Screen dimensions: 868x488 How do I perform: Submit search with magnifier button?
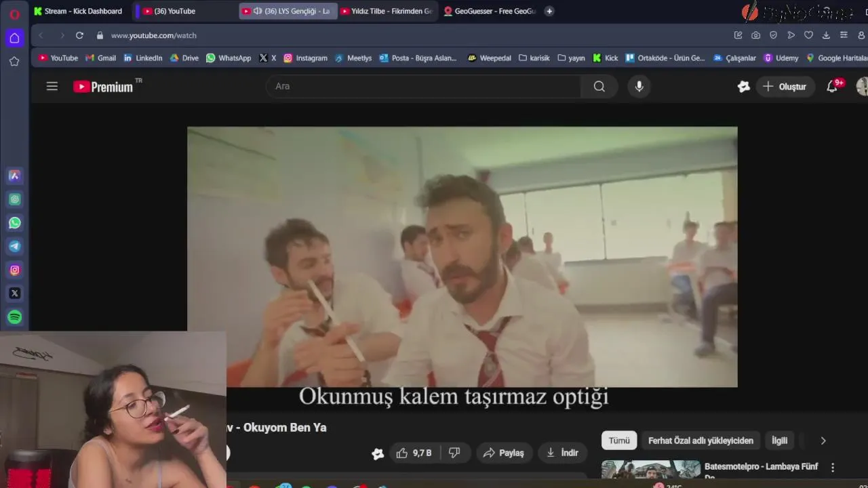[x=599, y=86]
